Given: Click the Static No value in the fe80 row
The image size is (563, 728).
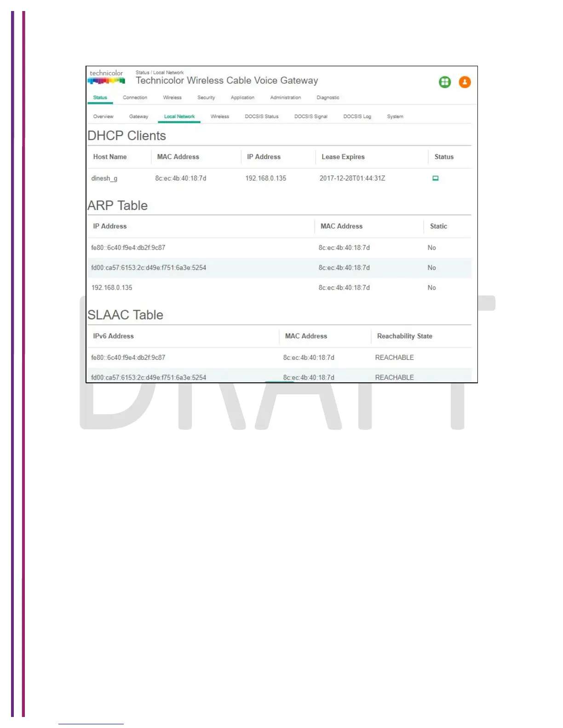Looking at the screenshot, I should point(431,248).
